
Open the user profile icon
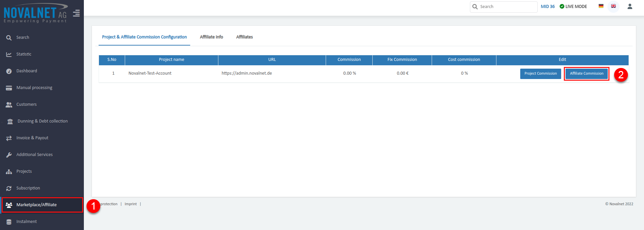coord(630,6)
